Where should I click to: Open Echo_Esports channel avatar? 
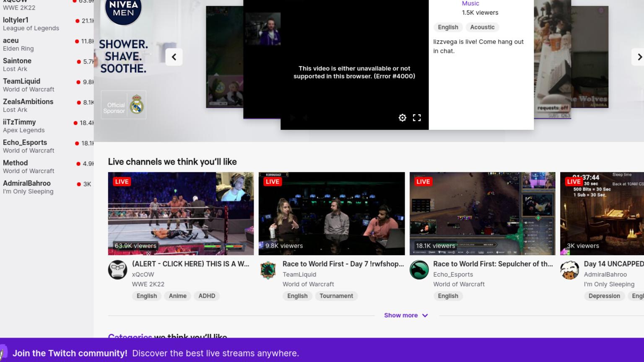click(419, 270)
